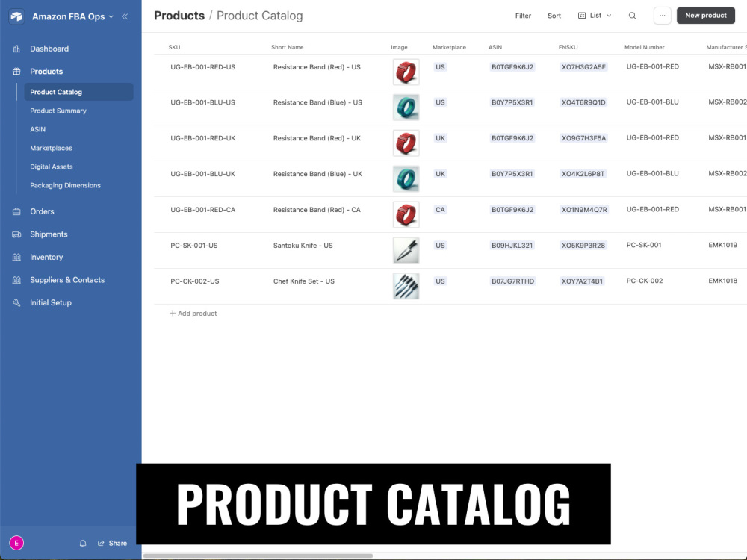Click the user avatar labeled E

point(16,543)
